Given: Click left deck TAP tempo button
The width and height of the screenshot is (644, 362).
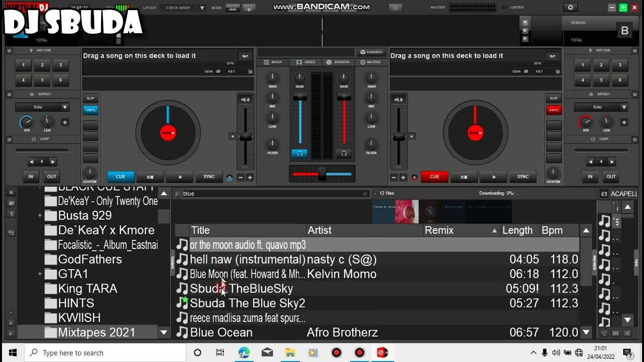Looking at the screenshot, I should click(245, 56).
